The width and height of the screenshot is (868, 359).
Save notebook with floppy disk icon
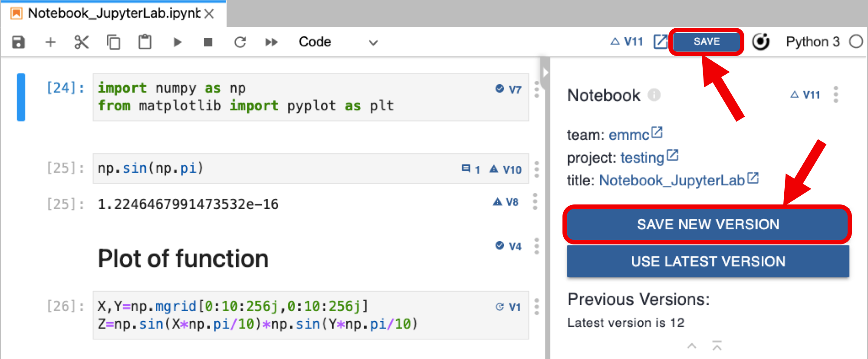18,42
